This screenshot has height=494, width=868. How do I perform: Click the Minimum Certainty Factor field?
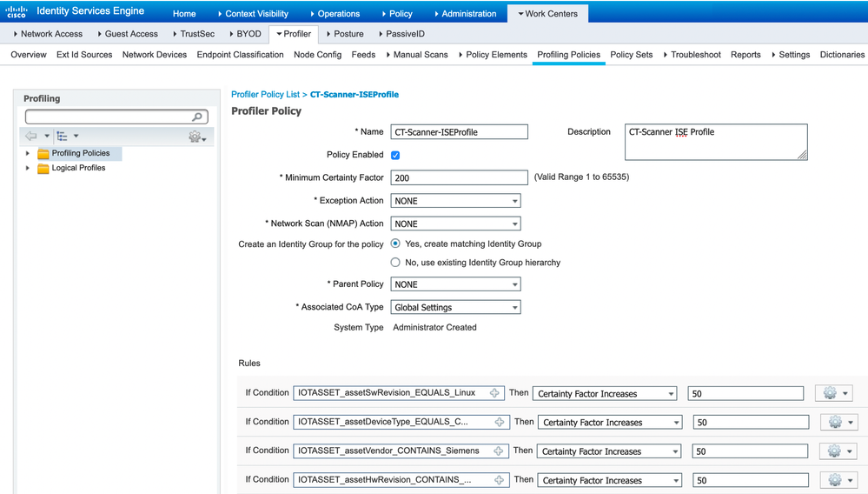pyautogui.click(x=459, y=177)
